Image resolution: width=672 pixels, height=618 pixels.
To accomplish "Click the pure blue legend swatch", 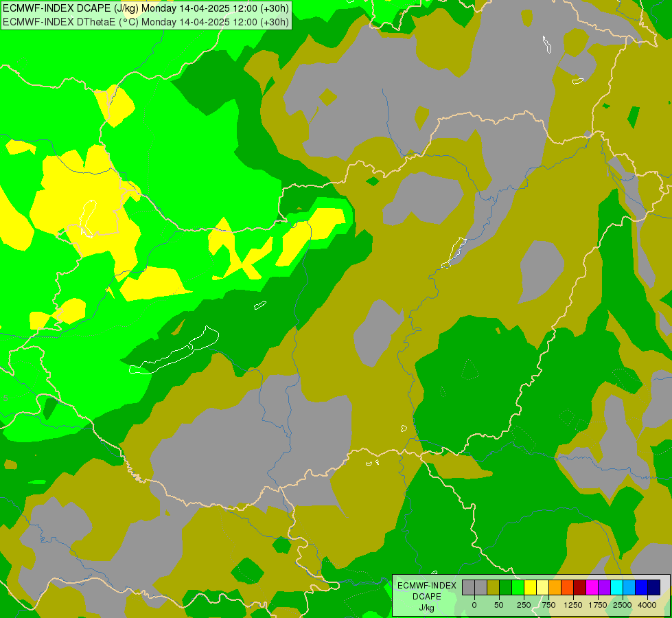I will (642, 587).
